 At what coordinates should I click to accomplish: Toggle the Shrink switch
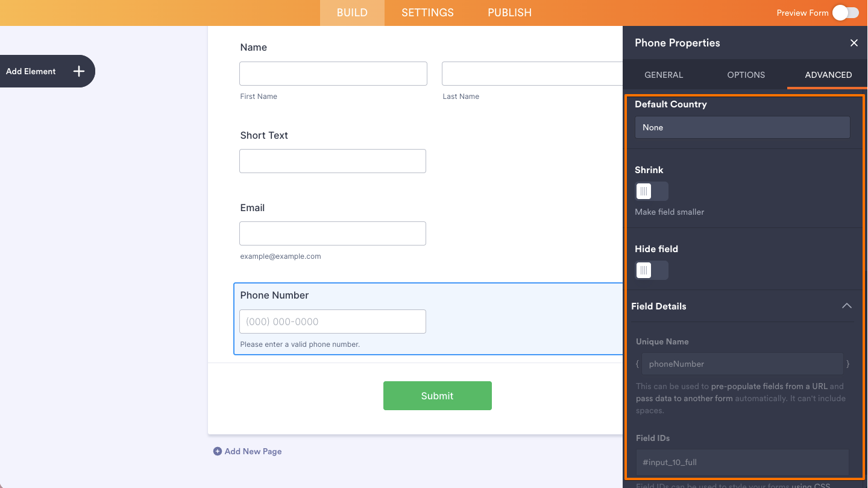(652, 191)
